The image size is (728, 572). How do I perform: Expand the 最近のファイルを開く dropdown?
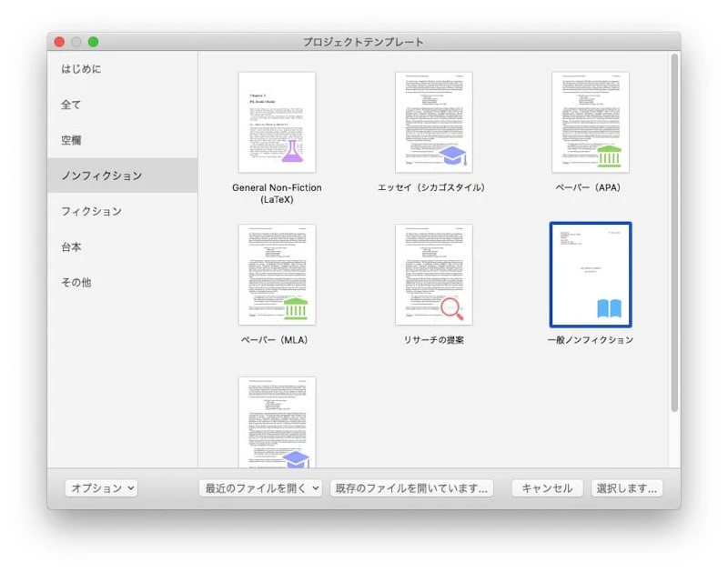click(x=260, y=488)
